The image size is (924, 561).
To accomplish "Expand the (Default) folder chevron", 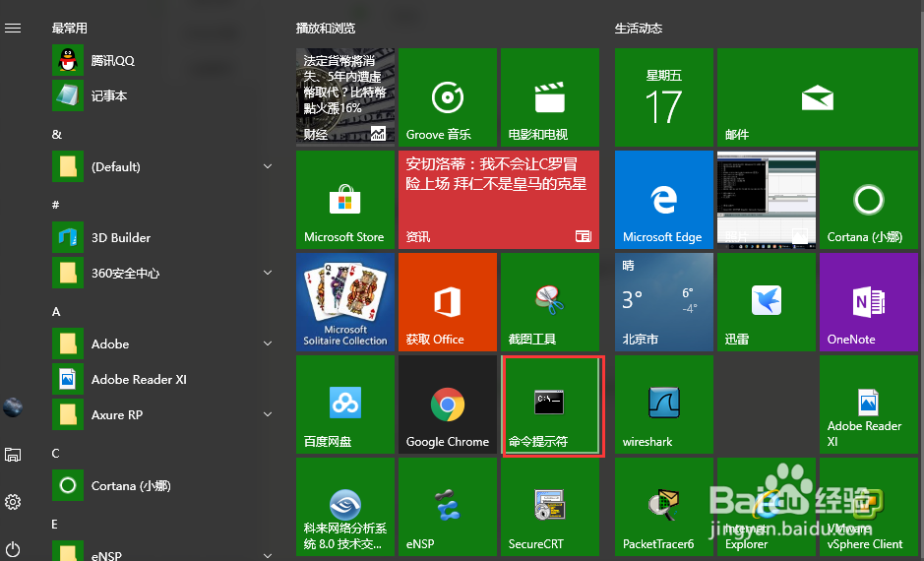I will click(x=268, y=166).
